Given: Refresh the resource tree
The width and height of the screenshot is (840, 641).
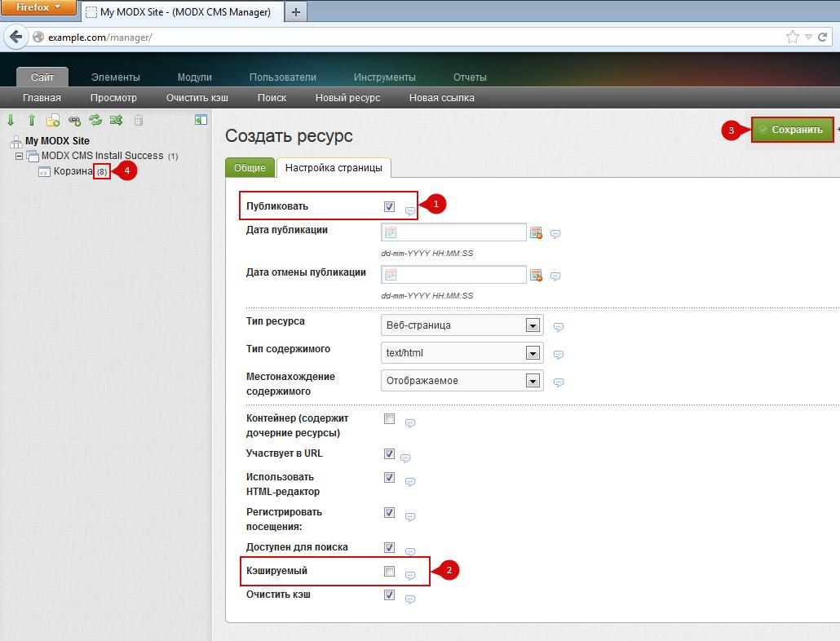Looking at the screenshot, I should [x=95, y=120].
